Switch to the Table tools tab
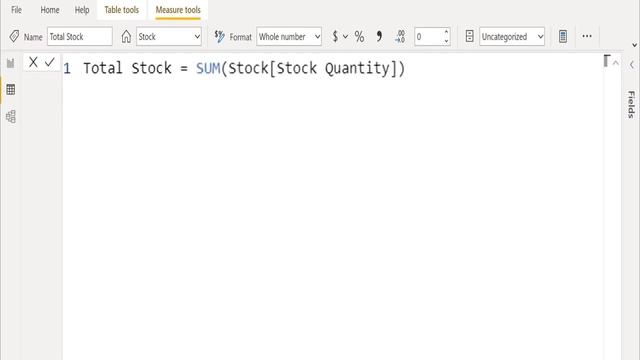640x360 pixels. 122,10
